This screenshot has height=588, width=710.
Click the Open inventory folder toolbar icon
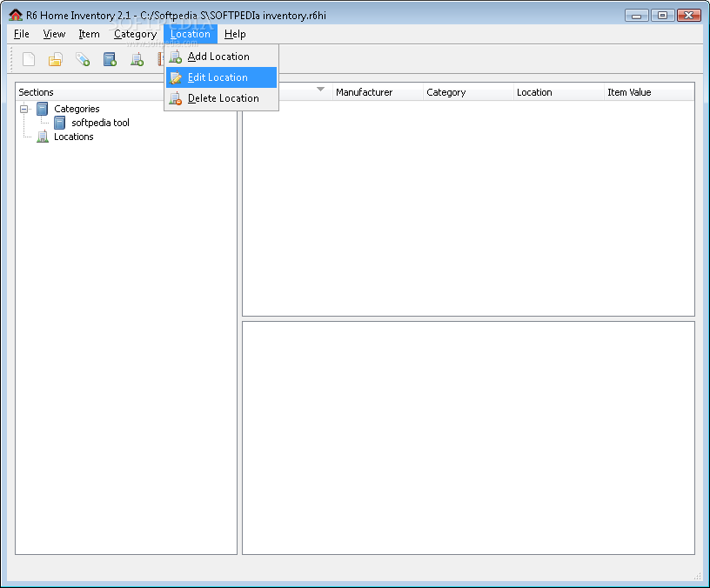[x=55, y=59]
